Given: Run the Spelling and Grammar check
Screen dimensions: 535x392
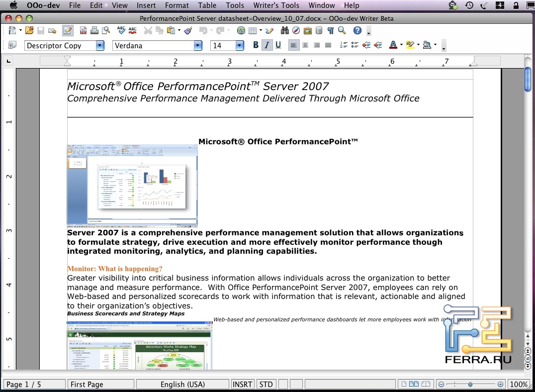Looking at the screenshot, I should tap(121, 31).
